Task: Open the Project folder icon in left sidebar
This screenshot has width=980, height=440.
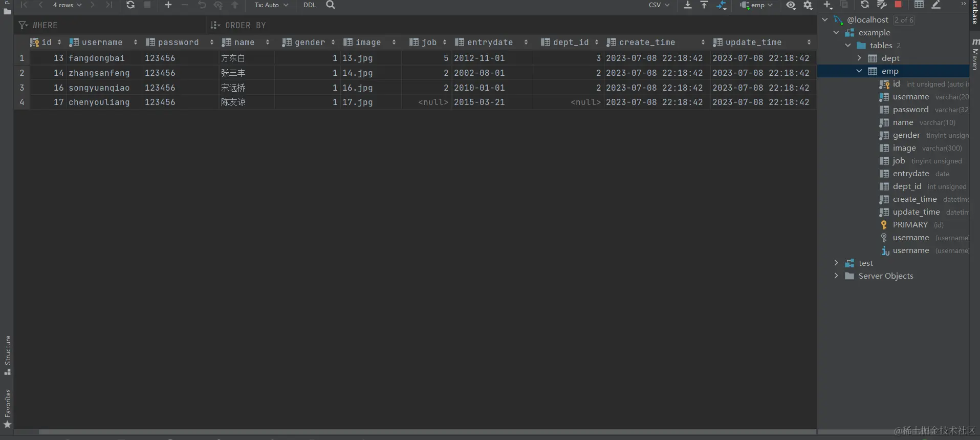Action: (x=7, y=11)
